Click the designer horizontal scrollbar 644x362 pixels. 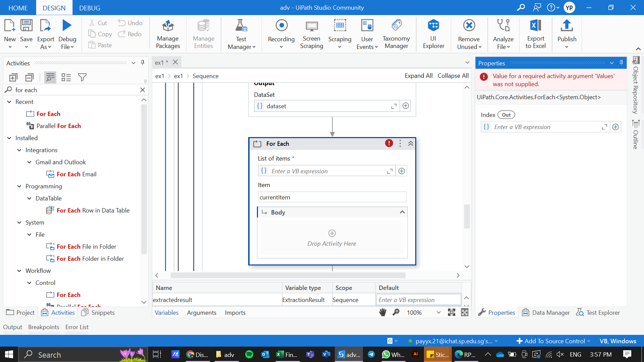pyautogui.click(x=288, y=275)
